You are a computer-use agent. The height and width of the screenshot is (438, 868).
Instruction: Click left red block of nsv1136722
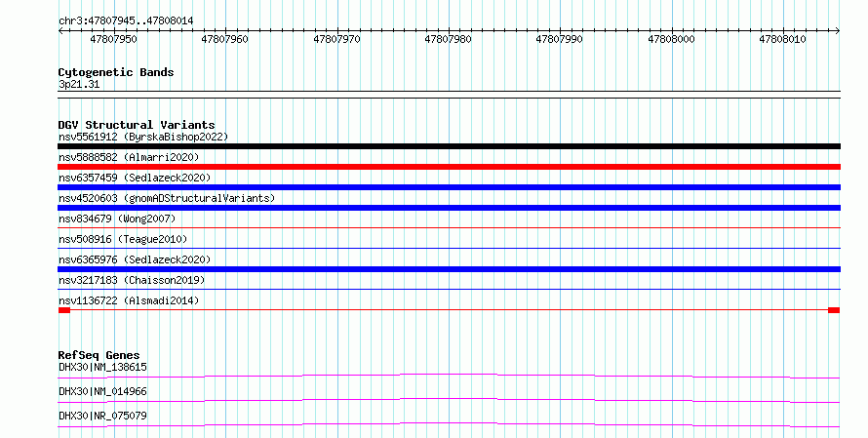click(64, 310)
